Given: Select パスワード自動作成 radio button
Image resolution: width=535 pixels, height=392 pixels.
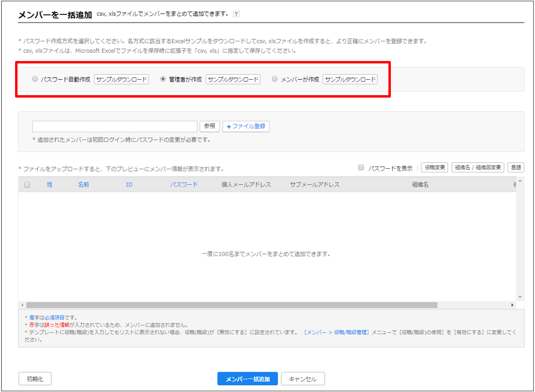Looking at the screenshot, I should [35, 79].
